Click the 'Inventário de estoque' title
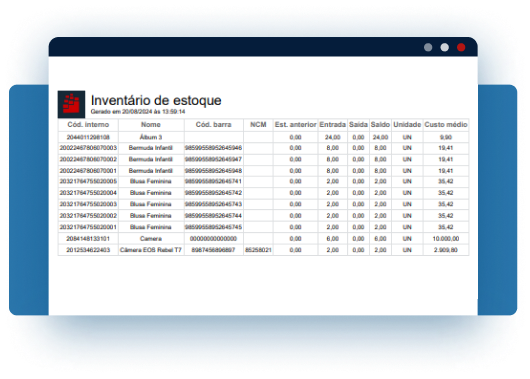The width and height of the screenshot is (530, 379). coord(156,100)
